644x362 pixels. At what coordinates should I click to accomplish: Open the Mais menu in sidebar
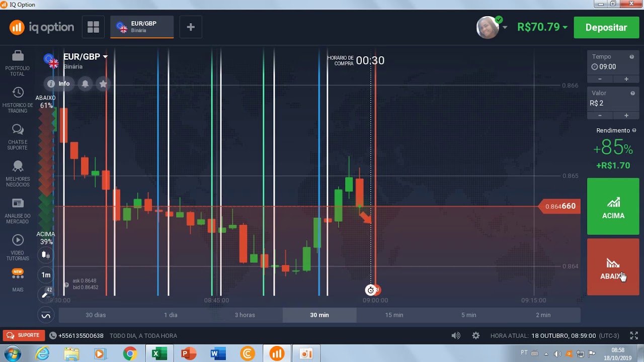18,281
